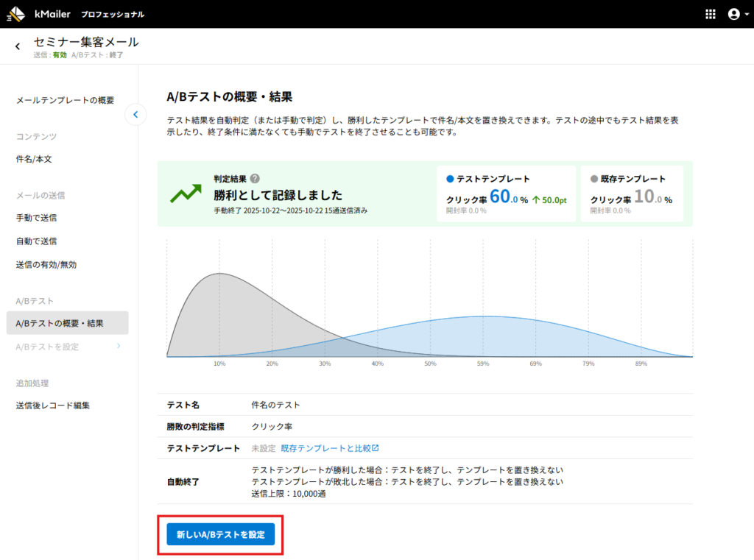Click the blue テストテンプレート dot indicator
The image size is (754, 560).
click(x=450, y=179)
